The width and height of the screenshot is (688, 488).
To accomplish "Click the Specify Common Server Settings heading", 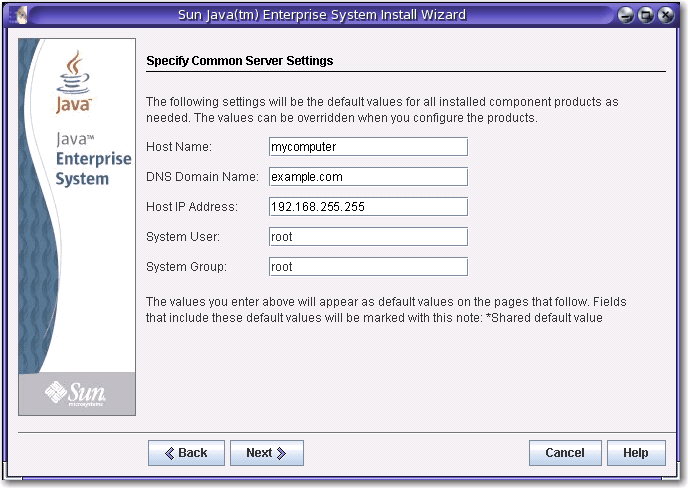I will pos(240,61).
